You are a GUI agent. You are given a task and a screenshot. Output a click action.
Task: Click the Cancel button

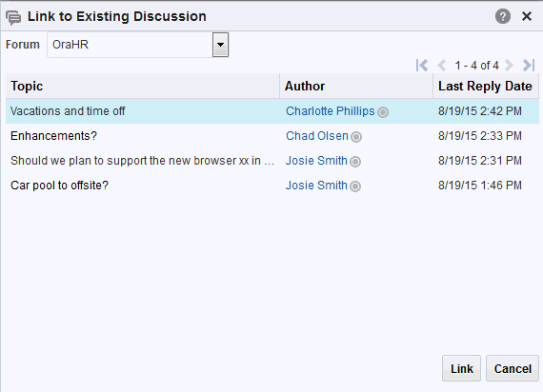tap(513, 368)
